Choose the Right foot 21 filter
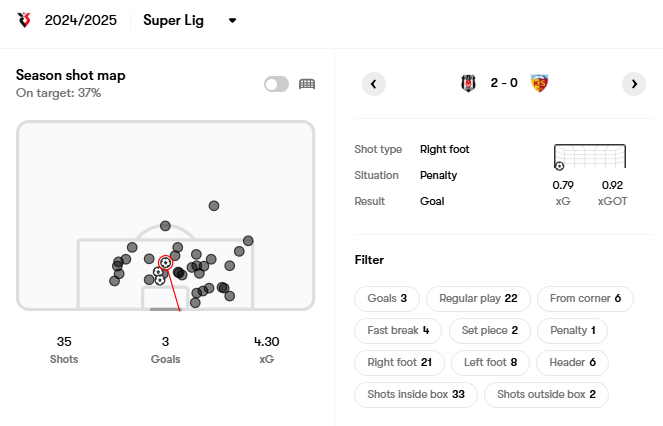This screenshot has height=426, width=663. point(399,363)
